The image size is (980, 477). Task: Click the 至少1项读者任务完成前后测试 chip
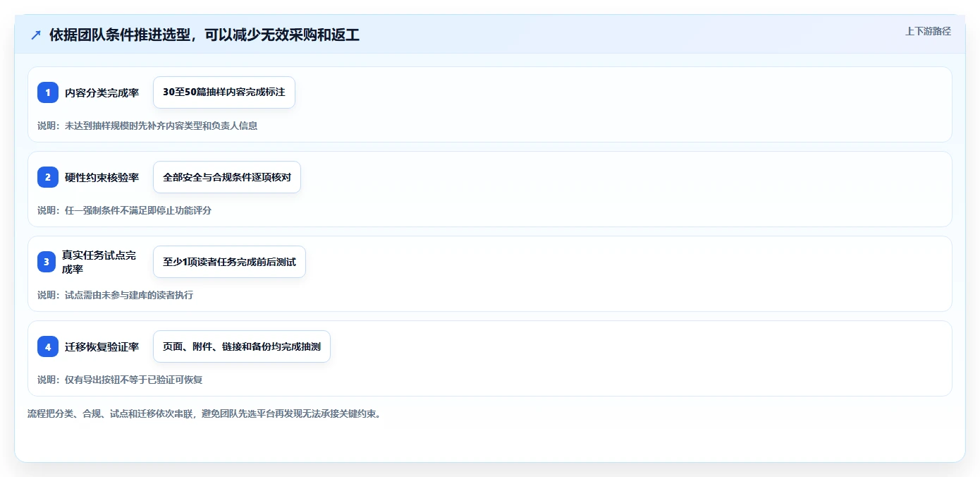(229, 262)
